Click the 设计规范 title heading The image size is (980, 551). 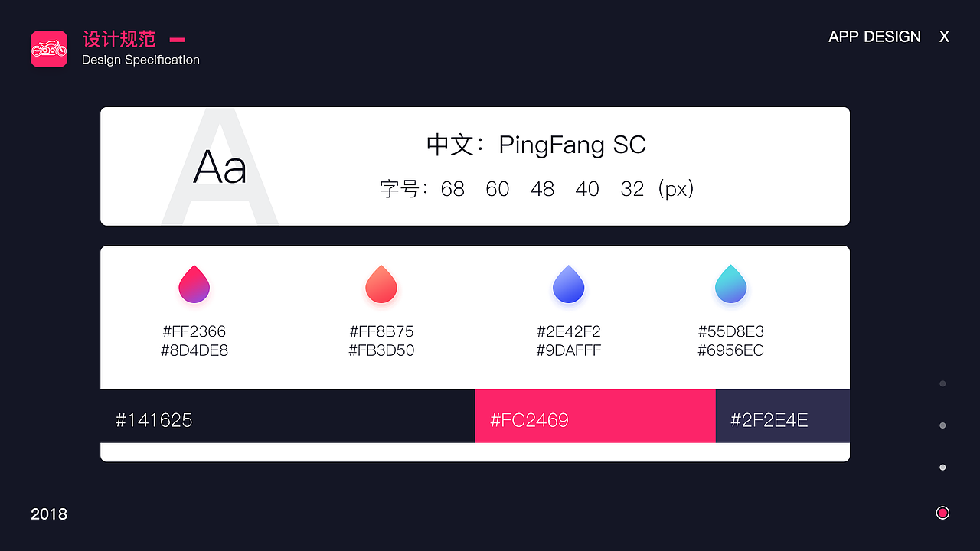point(119,39)
